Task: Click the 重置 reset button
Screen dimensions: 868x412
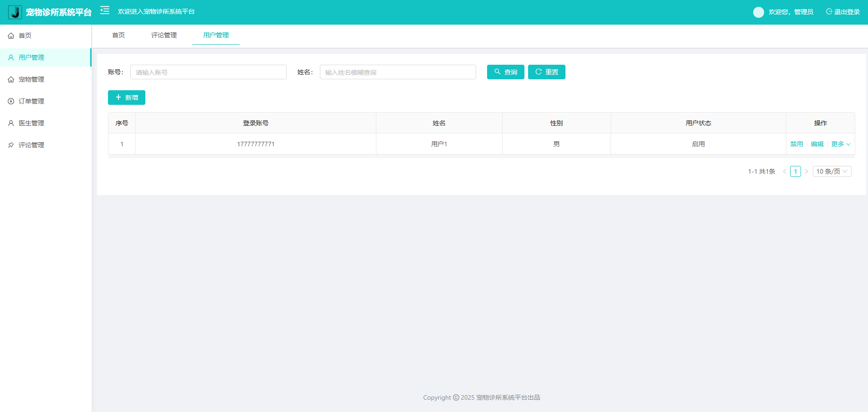Action: (x=547, y=72)
